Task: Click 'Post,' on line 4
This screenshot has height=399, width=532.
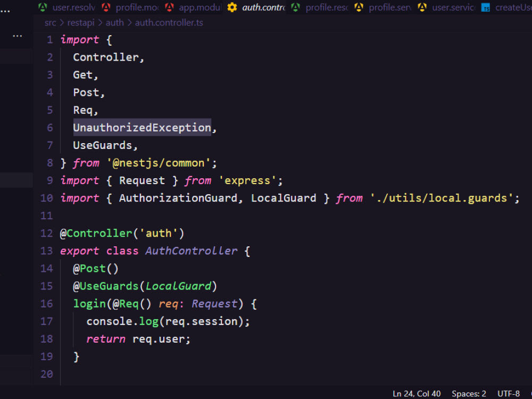Action: point(89,93)
